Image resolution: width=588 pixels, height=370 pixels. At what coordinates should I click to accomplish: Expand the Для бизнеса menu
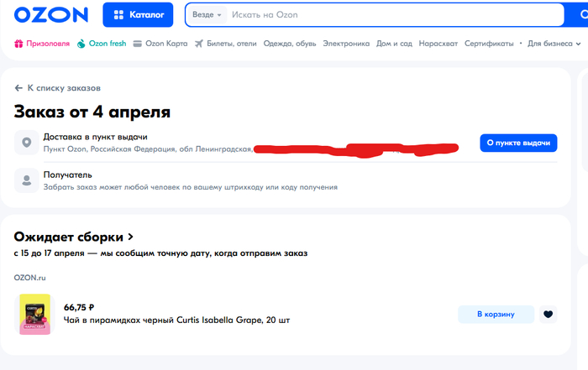[x=554, y=44]
